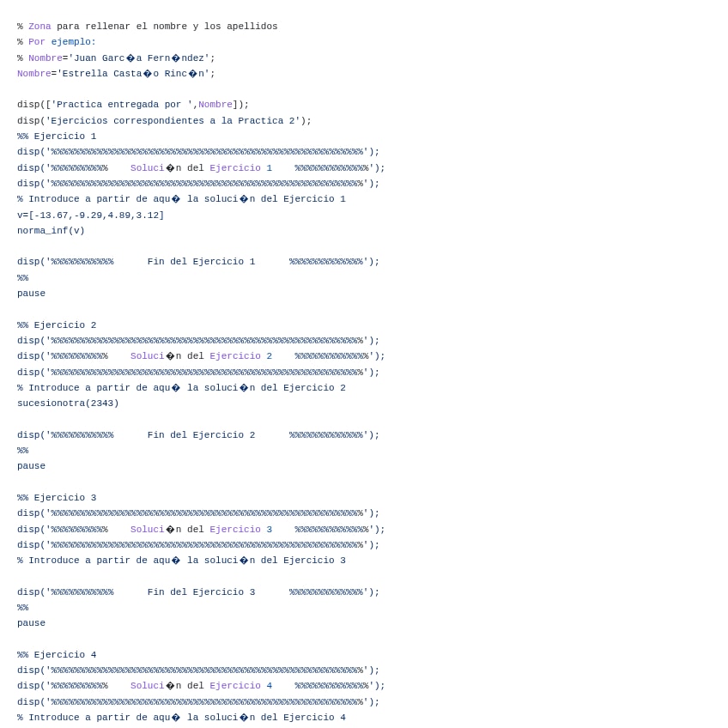Click the disp 'Practica entregada por' line
The width and height of the screenshot is (728, 728).
point(133,105)
